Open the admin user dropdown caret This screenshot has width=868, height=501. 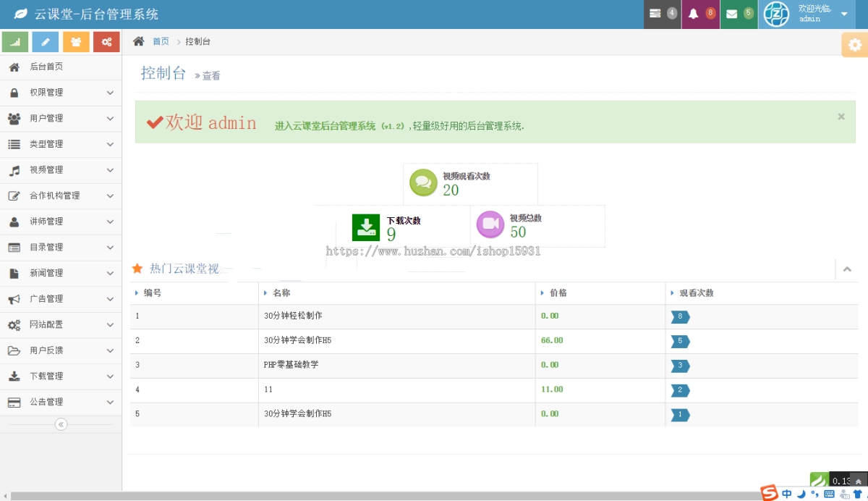[x=844, y=14]
